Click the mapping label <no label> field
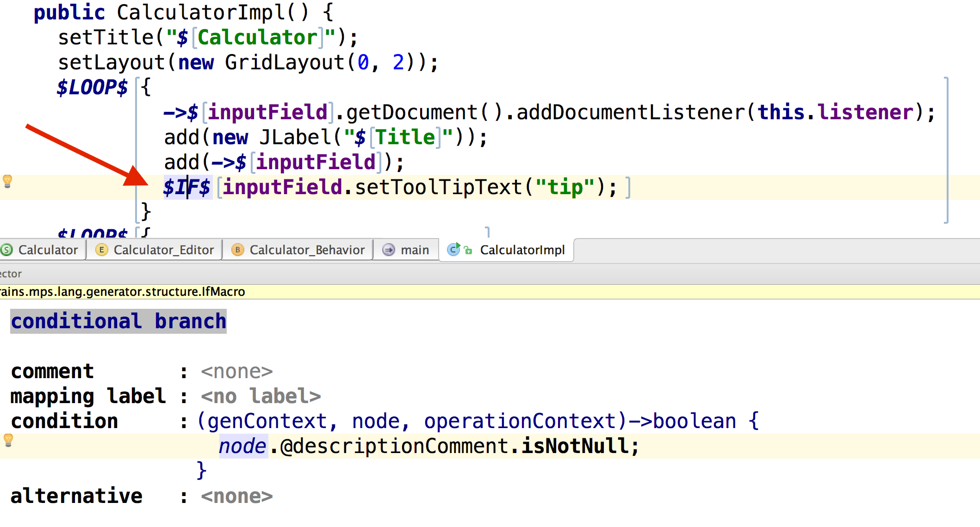The image size is (980, 527). tap(261, 396)
